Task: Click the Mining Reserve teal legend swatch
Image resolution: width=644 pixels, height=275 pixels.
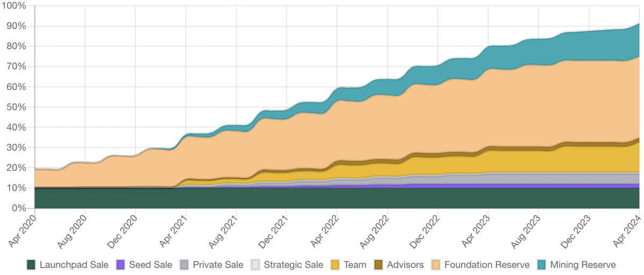Action: click(x=541, y=265)
